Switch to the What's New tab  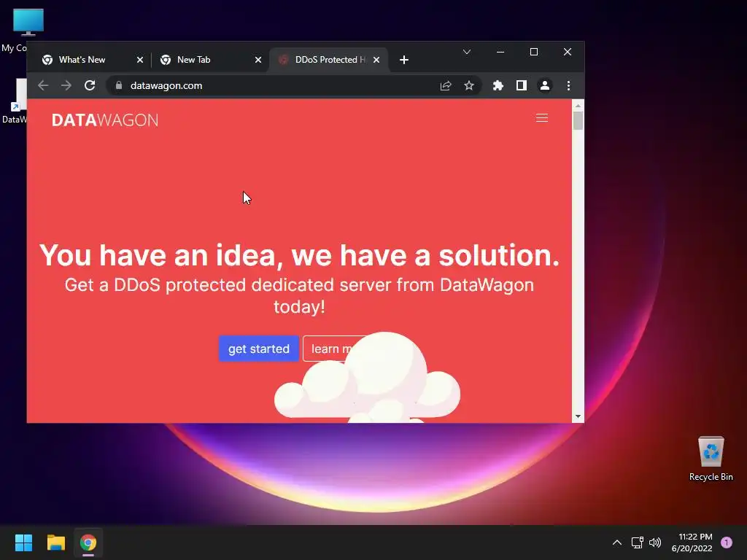[x=91, y=60]
